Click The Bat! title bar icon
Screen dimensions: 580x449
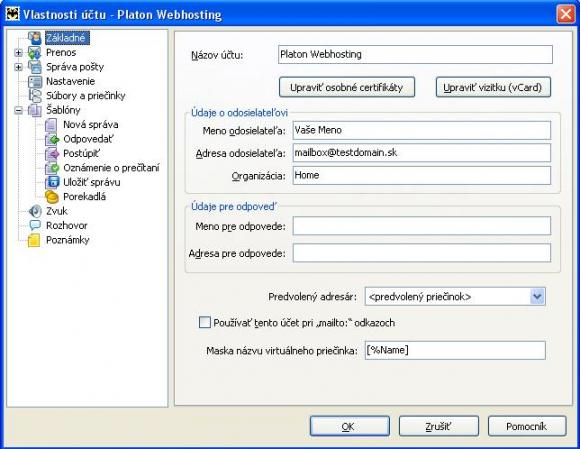pos(13,14)
